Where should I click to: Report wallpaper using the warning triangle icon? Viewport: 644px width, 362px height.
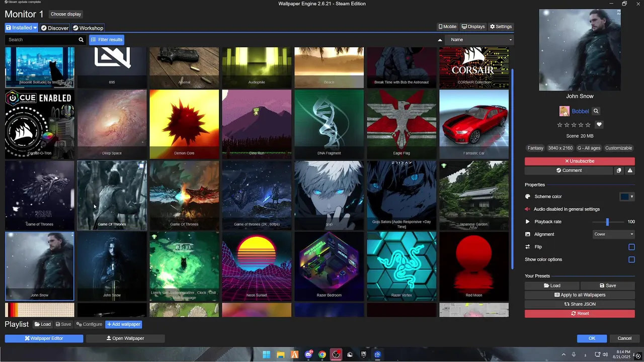(630, 170)
